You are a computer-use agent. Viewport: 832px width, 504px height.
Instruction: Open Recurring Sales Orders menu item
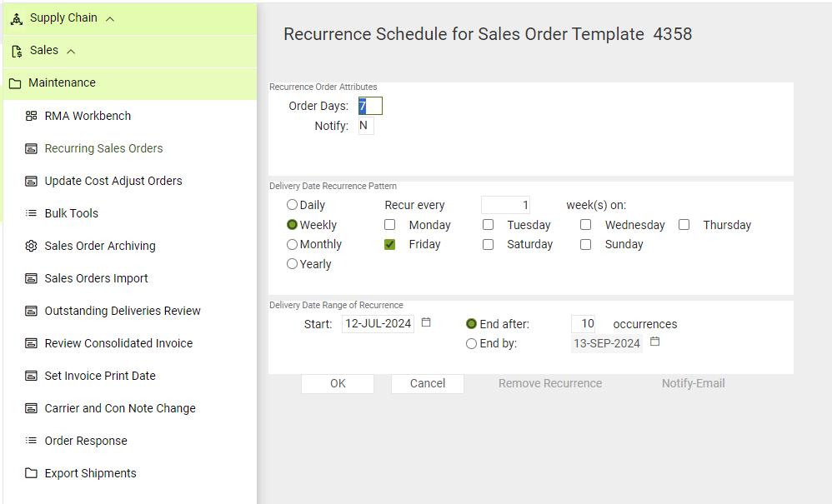click(x=103, y=148)
